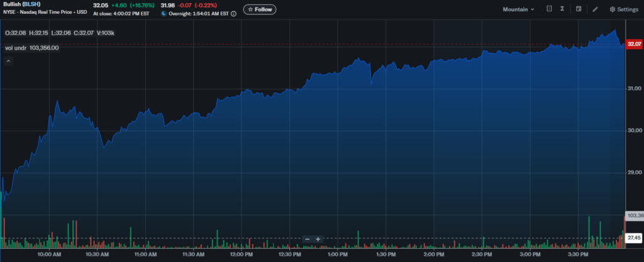Click the Settings gear icon
The image size is (644, 262).
pos(613,9)
